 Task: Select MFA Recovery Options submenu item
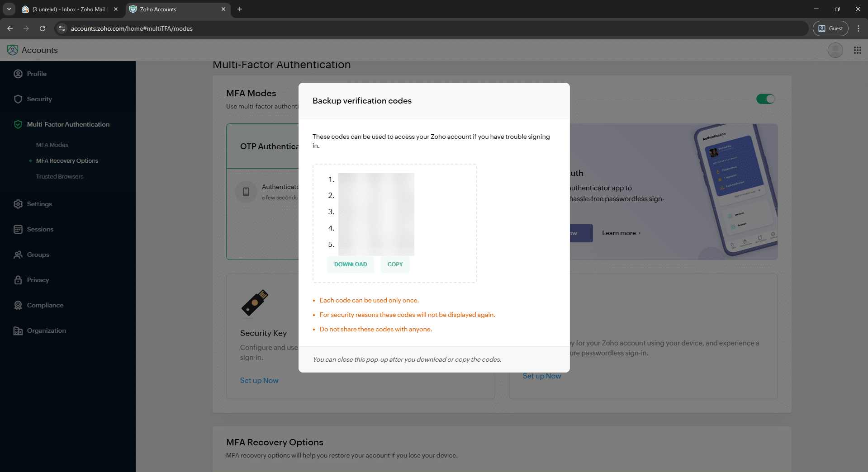point(67,160)
